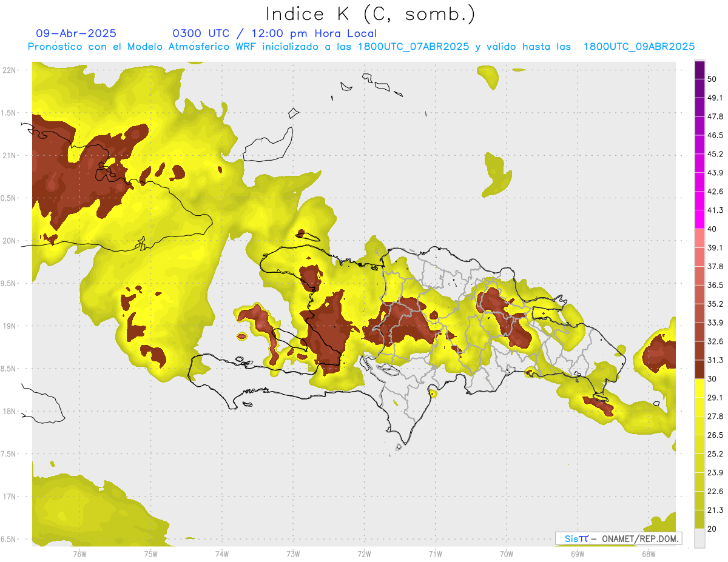Viewport: 728px width, 562px height.
Task: Click the "8.5N" latitude label
Action: [8, 369]
